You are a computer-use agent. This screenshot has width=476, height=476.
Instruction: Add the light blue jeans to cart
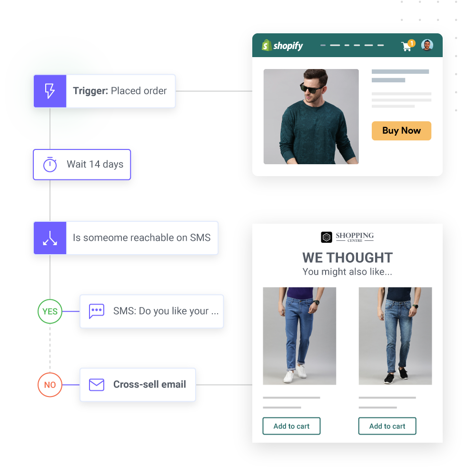pos(291,426)
